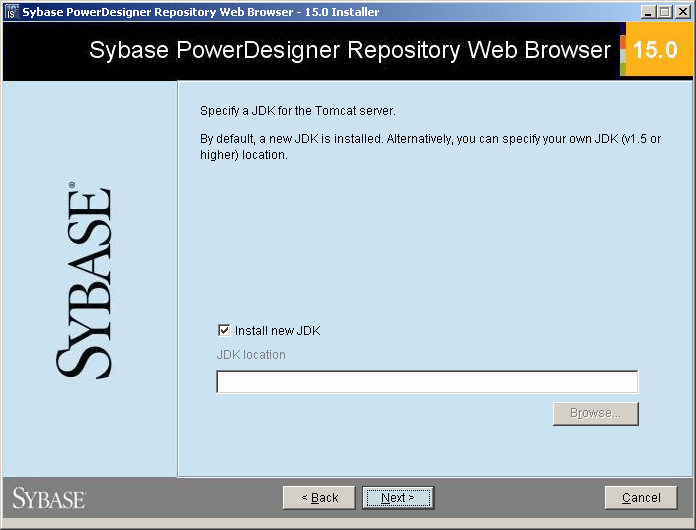Click the installer icon in title bar

[11, 12]
